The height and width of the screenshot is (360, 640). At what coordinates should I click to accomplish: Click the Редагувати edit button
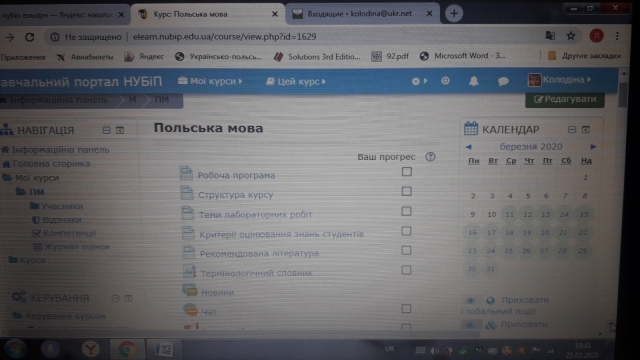[565, 99]
